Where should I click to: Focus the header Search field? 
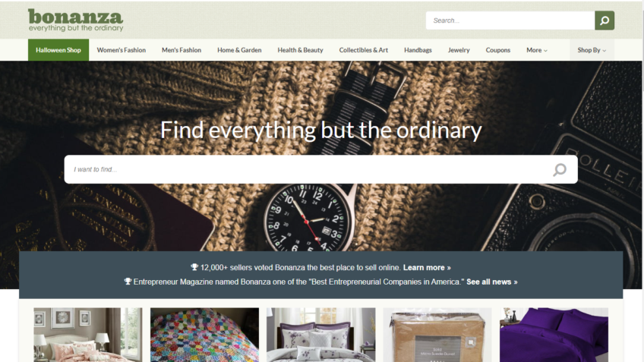510,20
